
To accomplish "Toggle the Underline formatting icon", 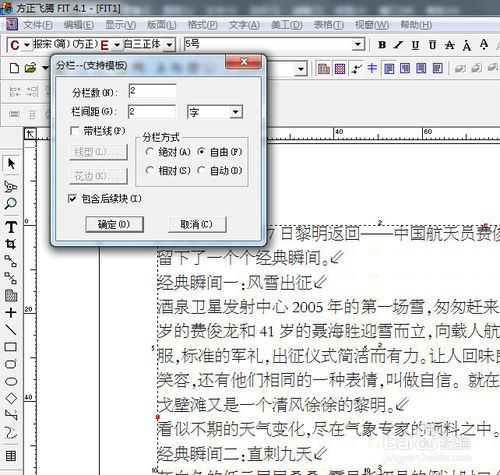I will 415,45.
